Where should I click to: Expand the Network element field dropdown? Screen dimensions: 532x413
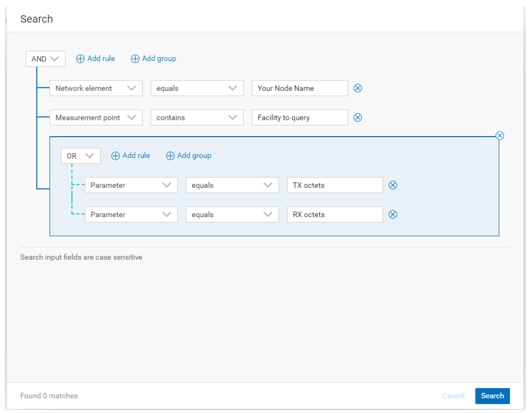click(x=96, y=88)
